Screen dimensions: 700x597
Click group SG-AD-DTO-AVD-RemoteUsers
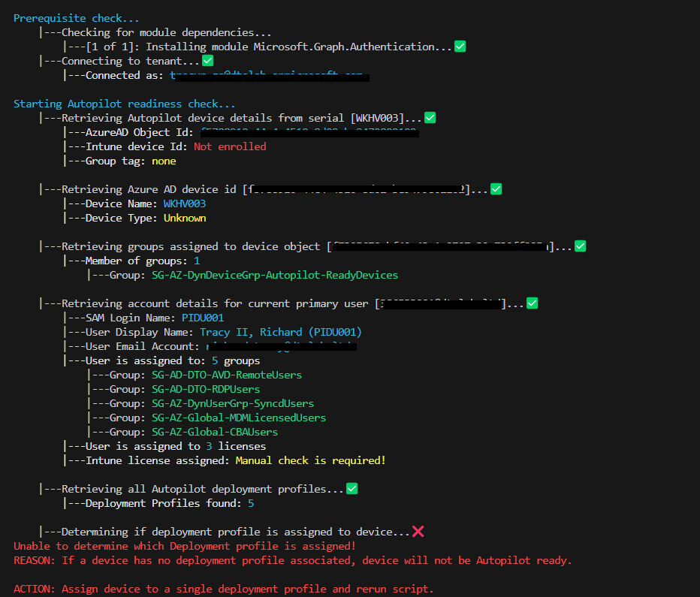227,375
